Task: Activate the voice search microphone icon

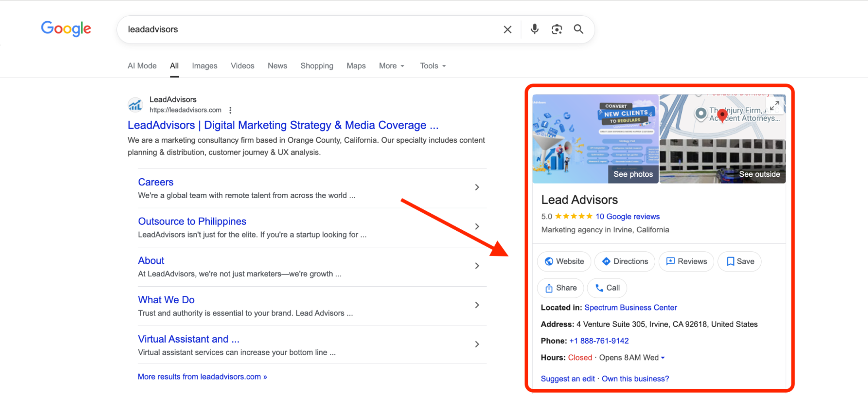Action: [x=534, y=29]
